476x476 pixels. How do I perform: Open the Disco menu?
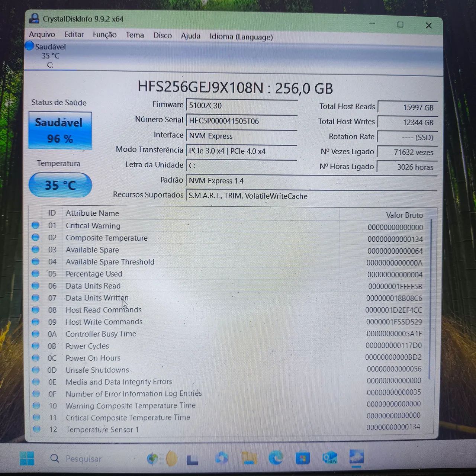click(163, 35)
